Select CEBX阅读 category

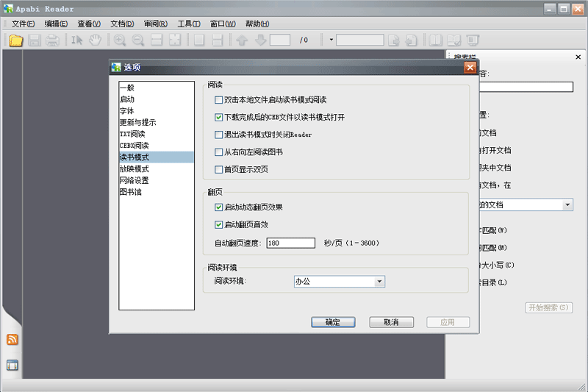(157, 146)
